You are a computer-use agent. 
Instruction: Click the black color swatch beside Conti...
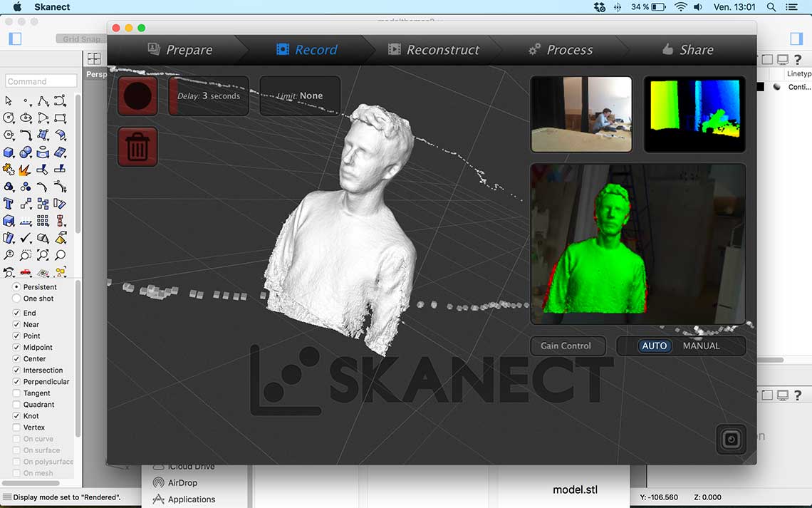(760, 87)
